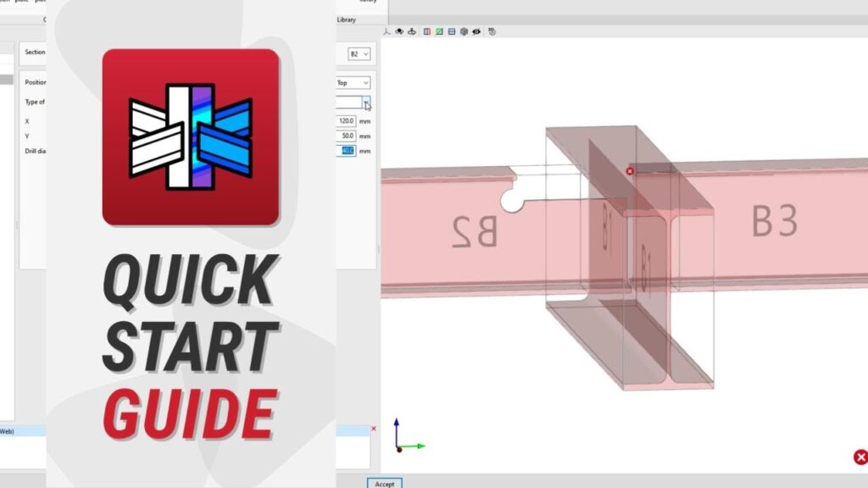Open the Top position dropdown

[x=353, y=83]
